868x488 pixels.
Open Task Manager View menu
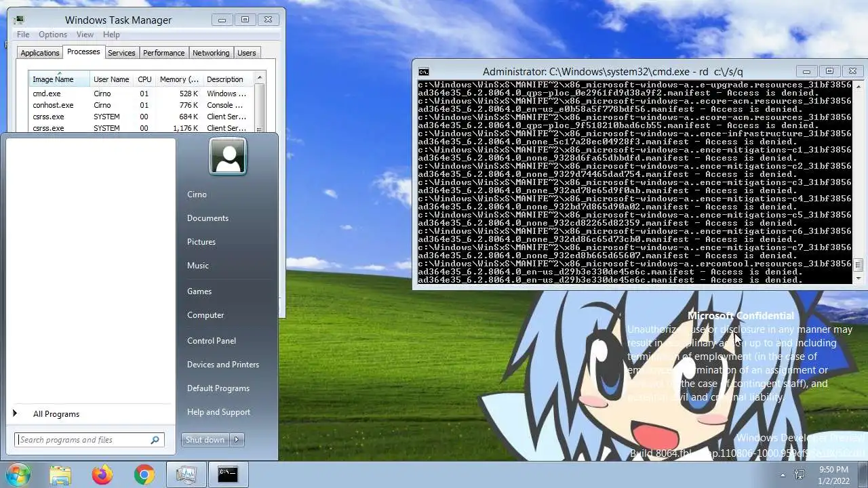85,35
